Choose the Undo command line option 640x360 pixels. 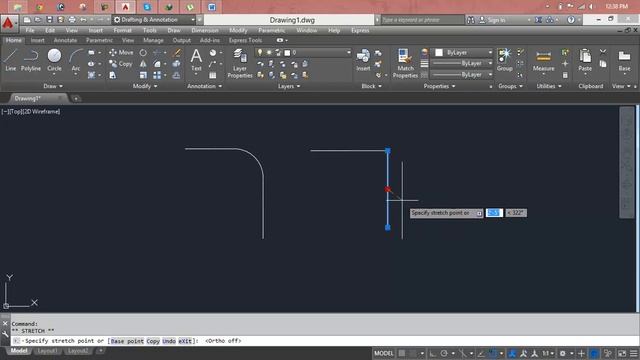coord(169,341)
